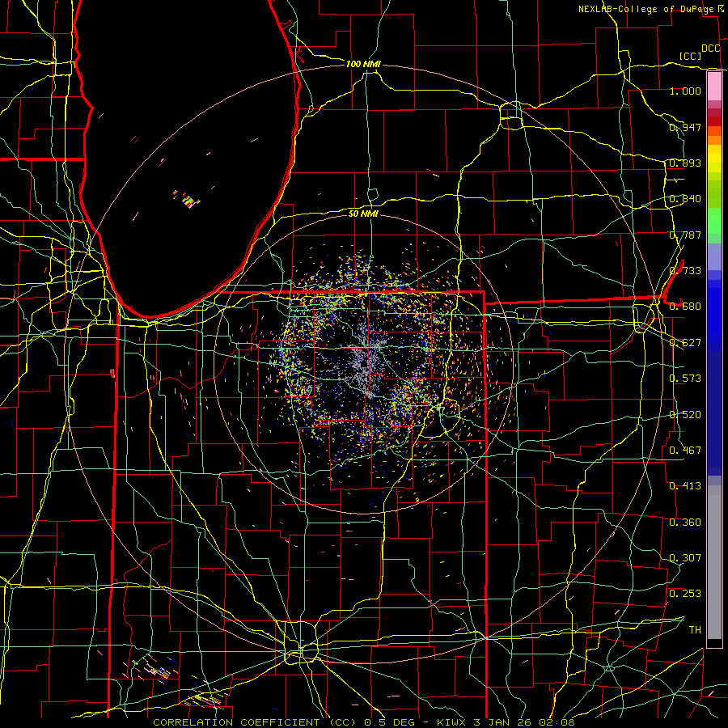
Task: Click the 0.573 scale value
Action: click(x=685, y=378)
